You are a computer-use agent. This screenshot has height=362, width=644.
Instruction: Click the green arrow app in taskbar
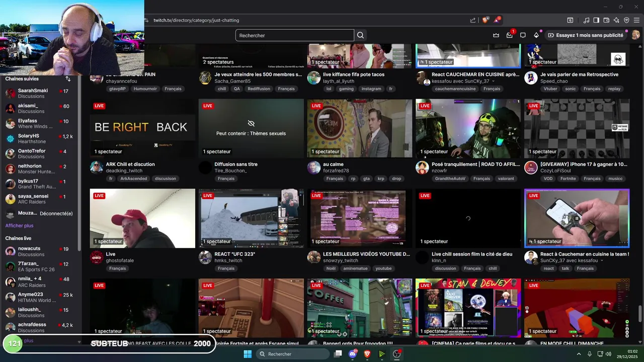pos(382,354)
